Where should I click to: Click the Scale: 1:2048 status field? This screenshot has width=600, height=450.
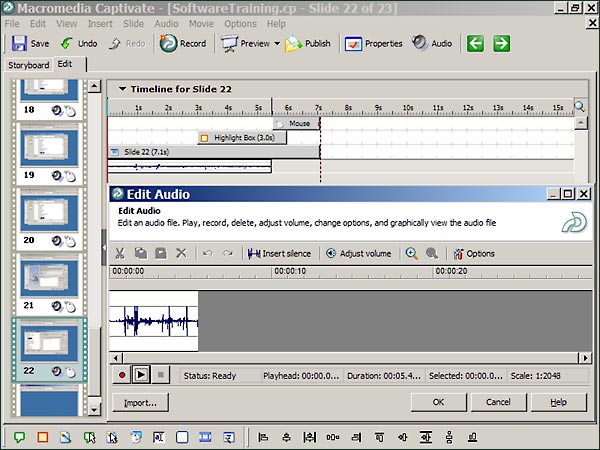point(548,376)
